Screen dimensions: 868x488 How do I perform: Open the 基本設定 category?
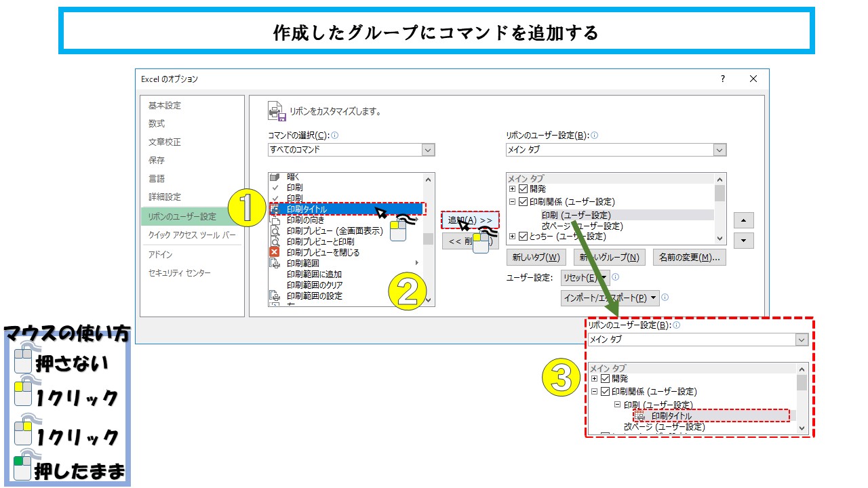(165, 106)
